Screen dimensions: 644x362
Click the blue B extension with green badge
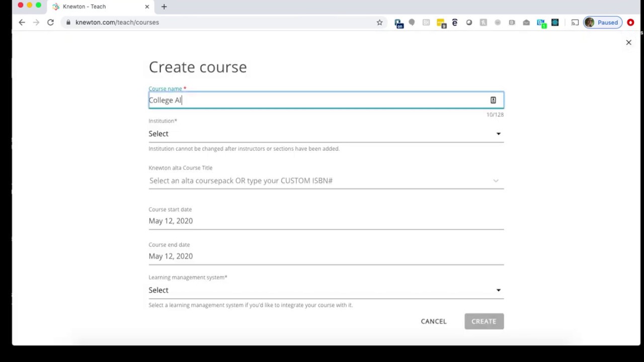click(541, 23)
